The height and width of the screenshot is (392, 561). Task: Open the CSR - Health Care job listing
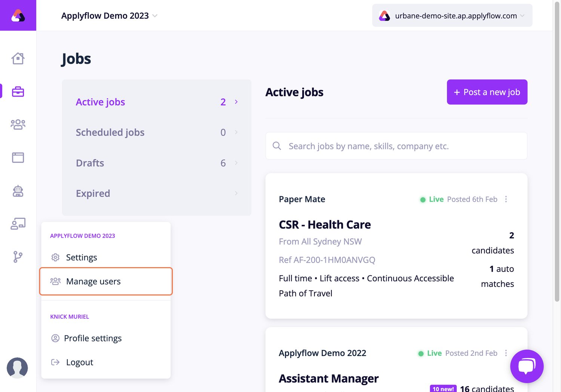pyautogui.click(x=325, y=224)
